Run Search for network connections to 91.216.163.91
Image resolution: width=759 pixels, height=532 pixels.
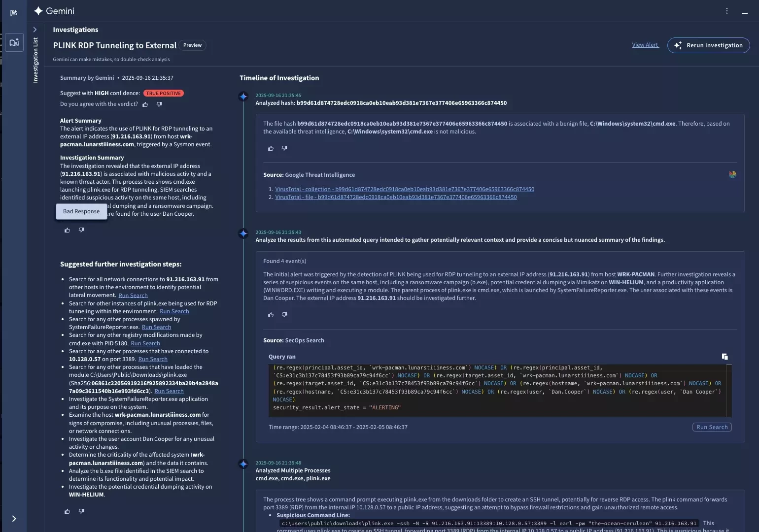point(133,296)
